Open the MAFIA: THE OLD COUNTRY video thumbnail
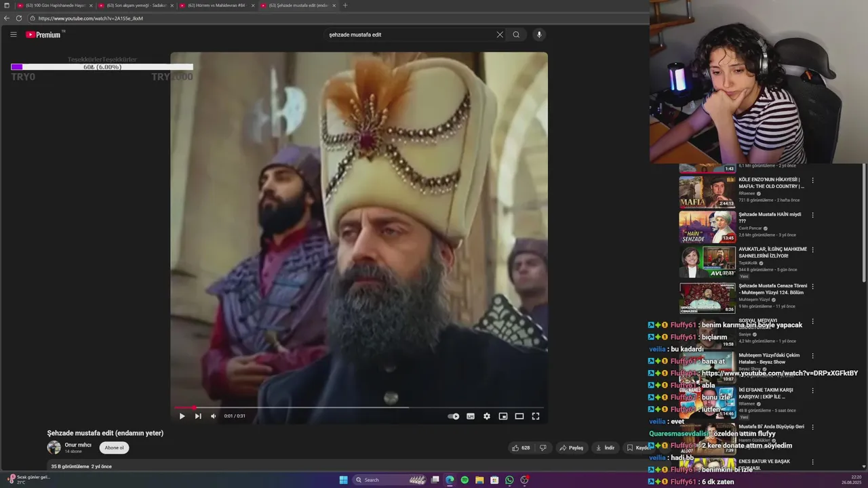Image resolution: width=868 pixels, height=488 pixels. (707, 192)
